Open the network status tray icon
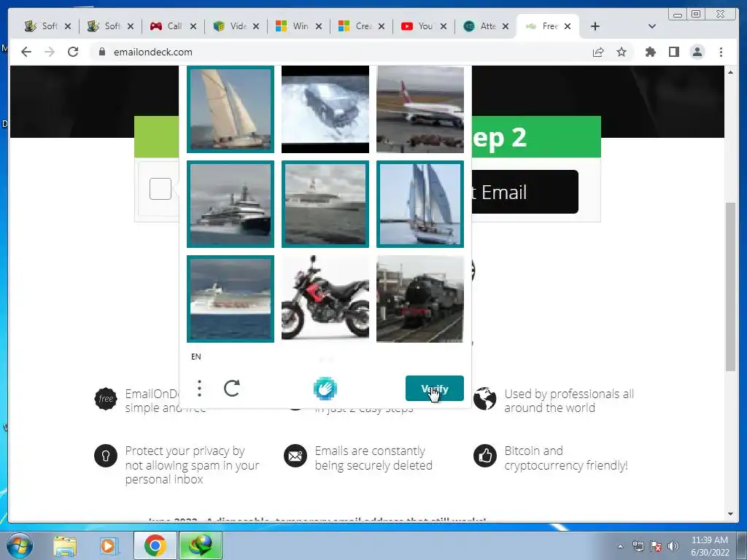 [638, 546]
